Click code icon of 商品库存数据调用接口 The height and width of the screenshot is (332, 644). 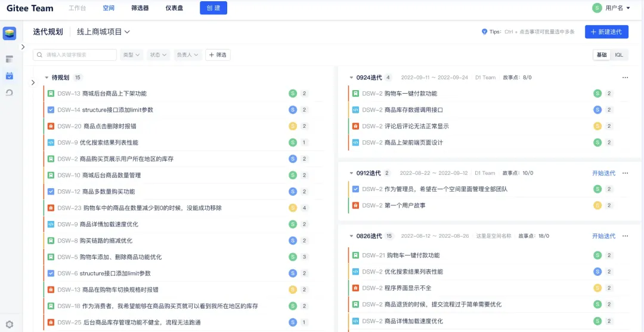point(355,110)
